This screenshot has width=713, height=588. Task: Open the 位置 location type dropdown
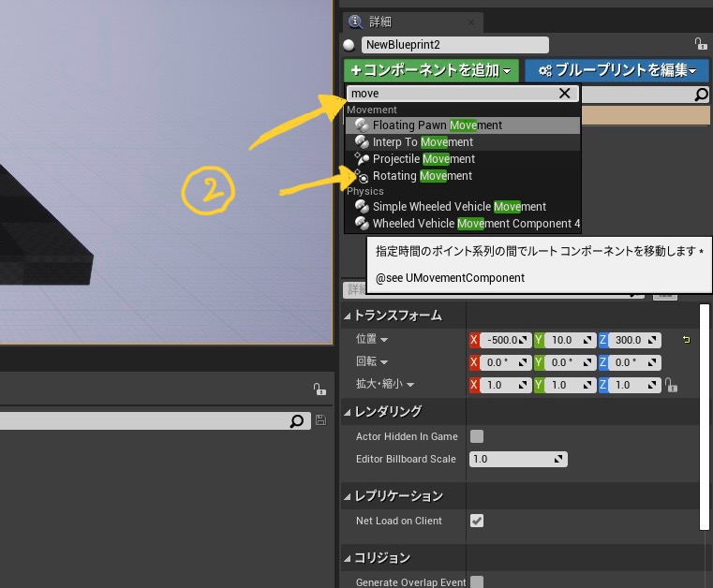pyautogui.click(x=372, y=340)
